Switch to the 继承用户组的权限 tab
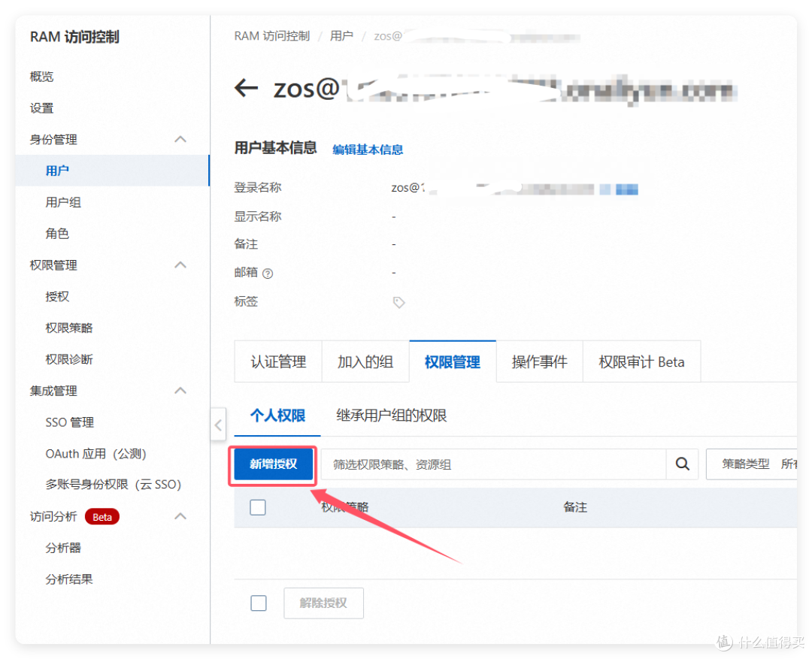 tap(391, 416)
